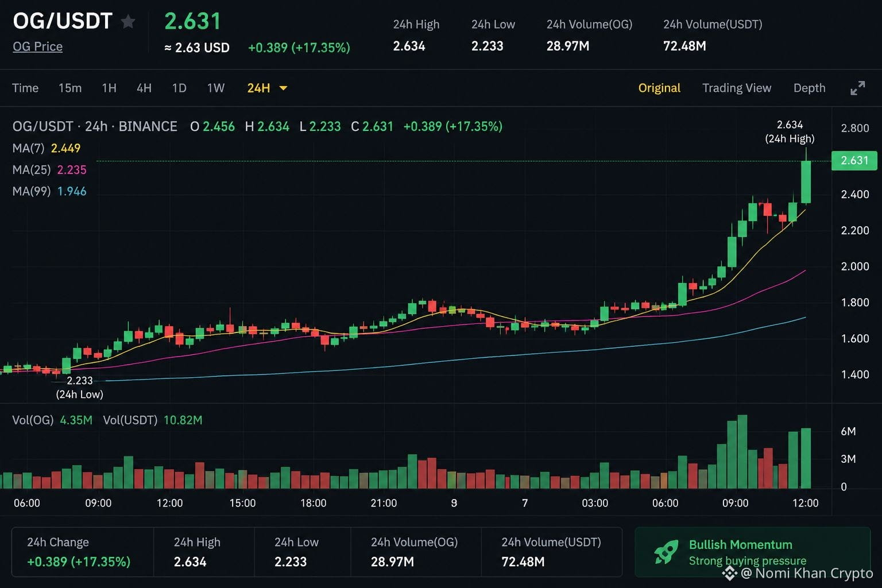Viewport: 882px width, 588px height.
Task: Select the Time chart interval
Action: 25,88
